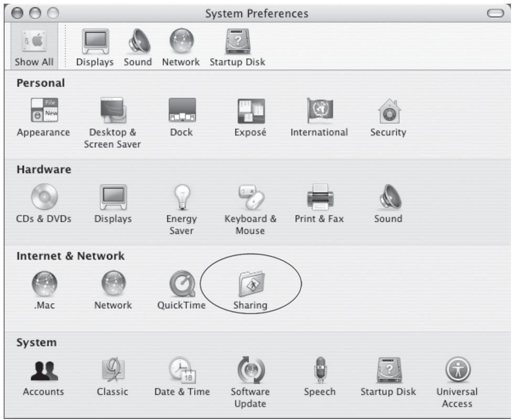Click the Show All toolbar button
The width and height of the screenshot is (512, 420).
click(x=34, y=47)
